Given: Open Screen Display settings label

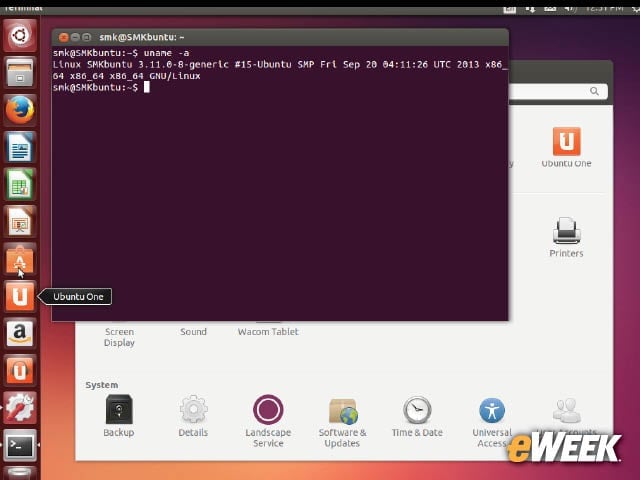Looking at the screenshot, I should point(119,337).
